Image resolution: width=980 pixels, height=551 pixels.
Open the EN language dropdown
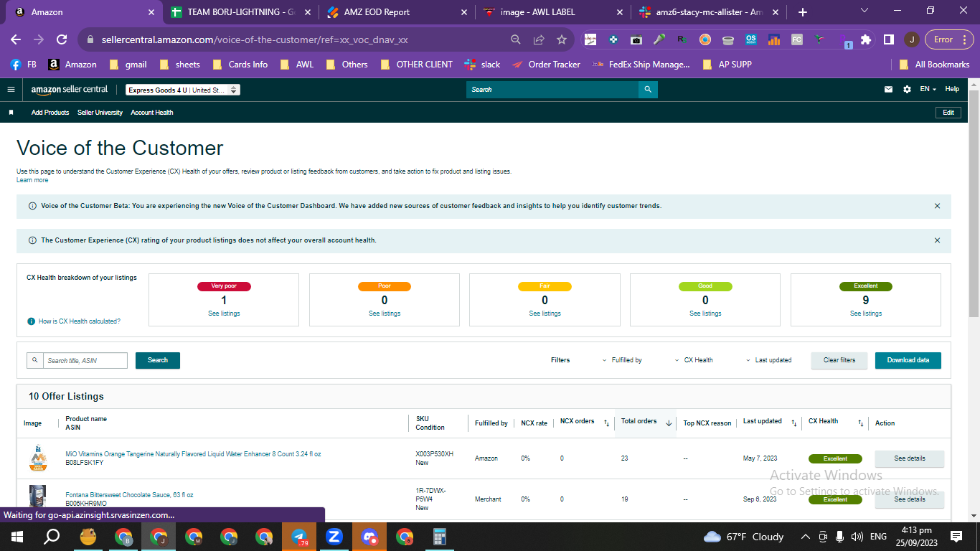(x=928, y=90)
